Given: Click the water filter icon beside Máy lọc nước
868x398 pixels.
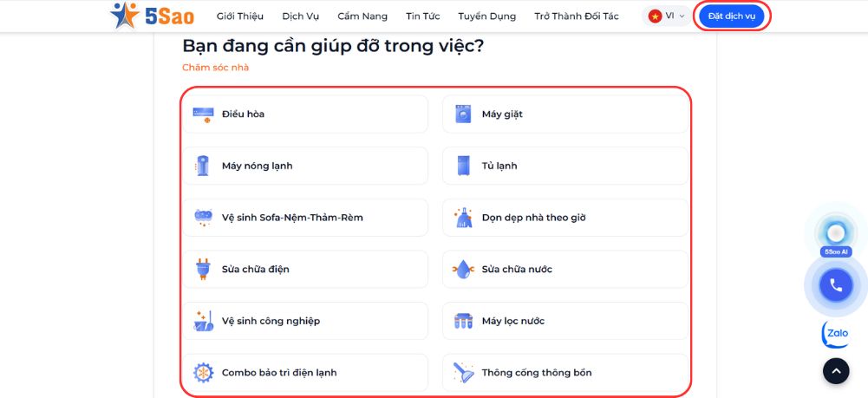Looking at the screenshot, I should (x=463, y=321).
